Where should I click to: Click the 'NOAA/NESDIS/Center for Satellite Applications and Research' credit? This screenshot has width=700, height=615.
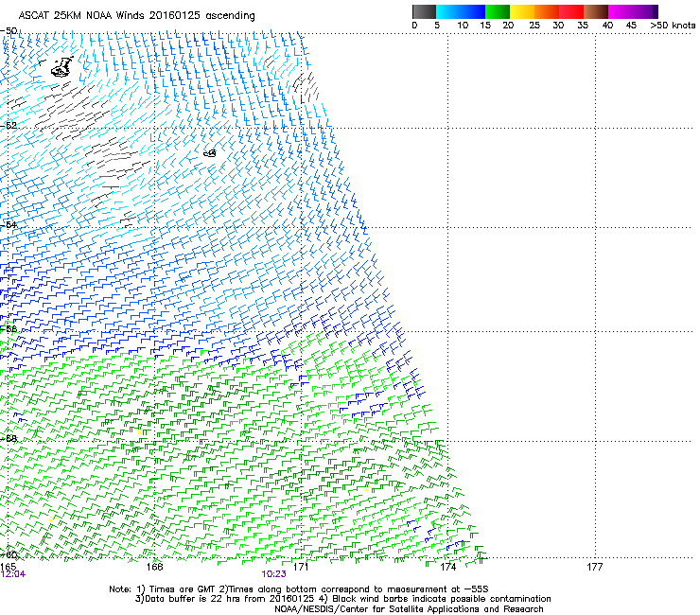[x=409, y=609]
